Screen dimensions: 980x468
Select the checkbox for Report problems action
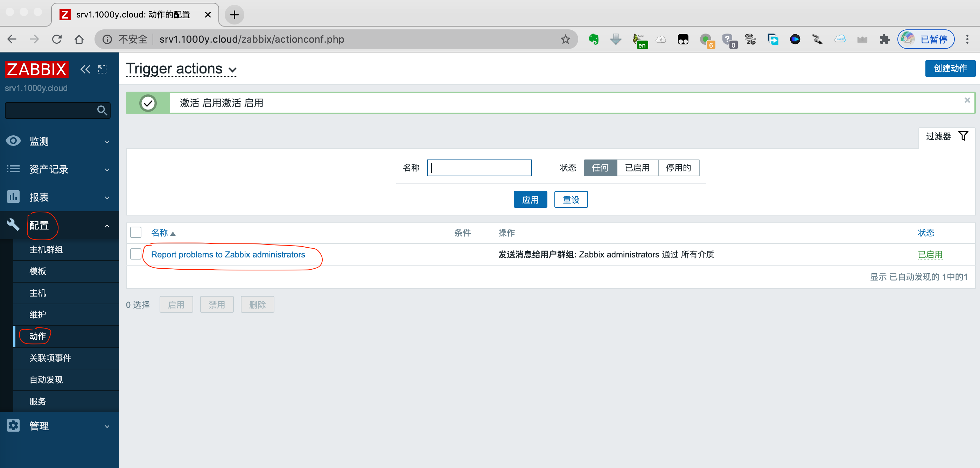135,254
